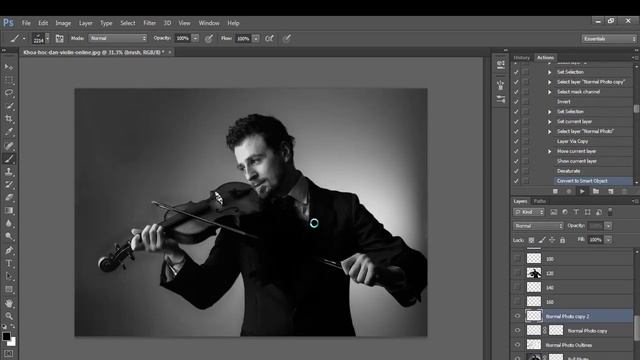The height and width of the screenshot is (360, 640).
Task: Toggle the Layer Via Copy step checkmark
Action: click(516, 141)
